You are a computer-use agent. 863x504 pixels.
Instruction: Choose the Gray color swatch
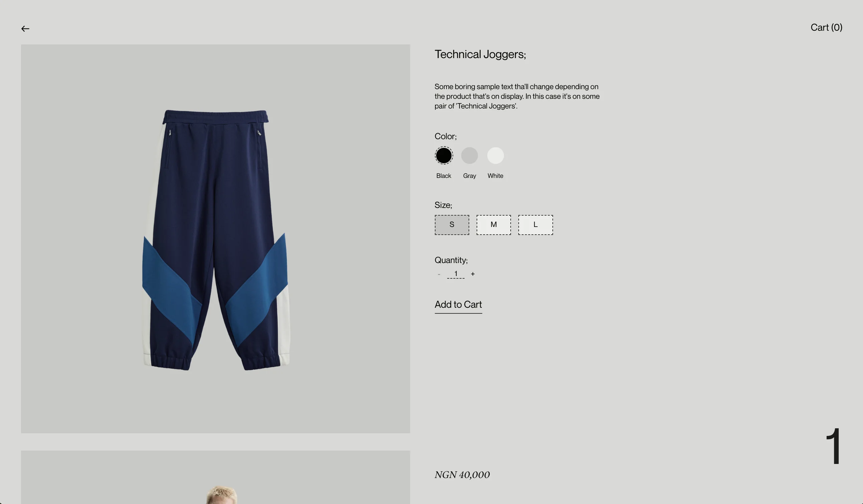click(470, 156)
